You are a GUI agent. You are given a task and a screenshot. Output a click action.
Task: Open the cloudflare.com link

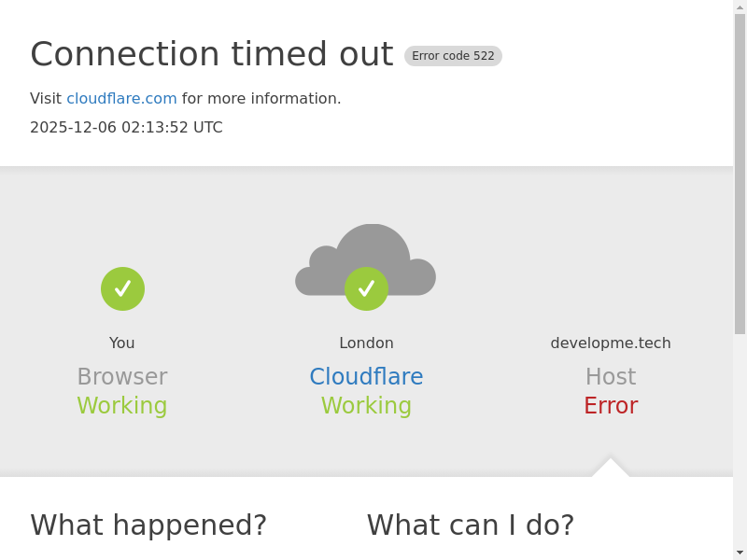point(121,99)
